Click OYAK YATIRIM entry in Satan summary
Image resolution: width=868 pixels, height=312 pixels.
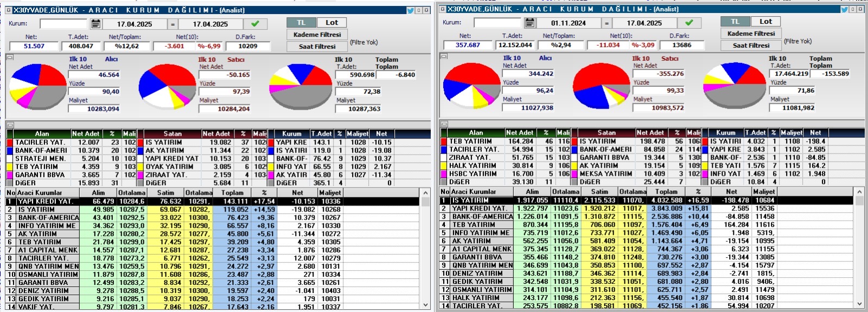[169, 167]
